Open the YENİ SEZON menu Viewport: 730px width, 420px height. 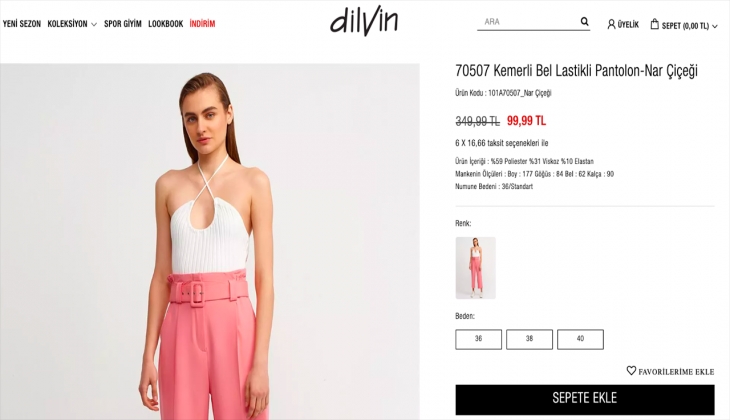(x=22, y=24)
